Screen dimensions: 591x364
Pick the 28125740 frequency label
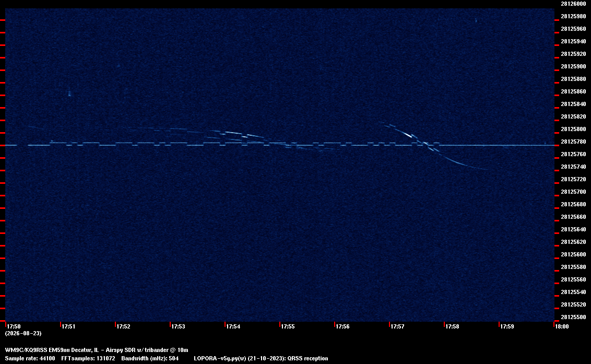click(573, 167)
